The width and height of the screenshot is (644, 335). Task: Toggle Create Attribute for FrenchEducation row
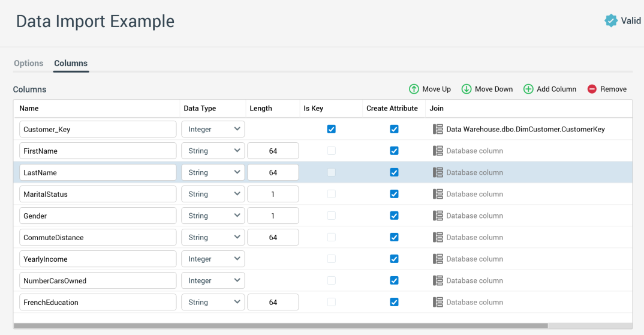[x=394, y=302]
